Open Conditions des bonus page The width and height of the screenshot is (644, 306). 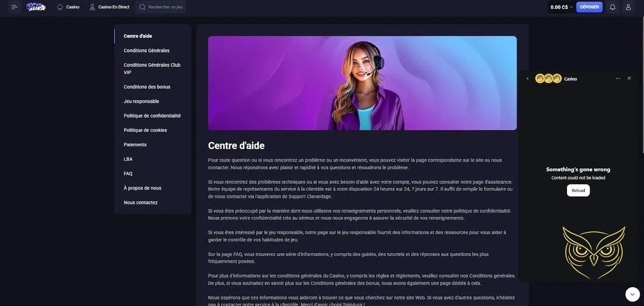pos(147,87)
